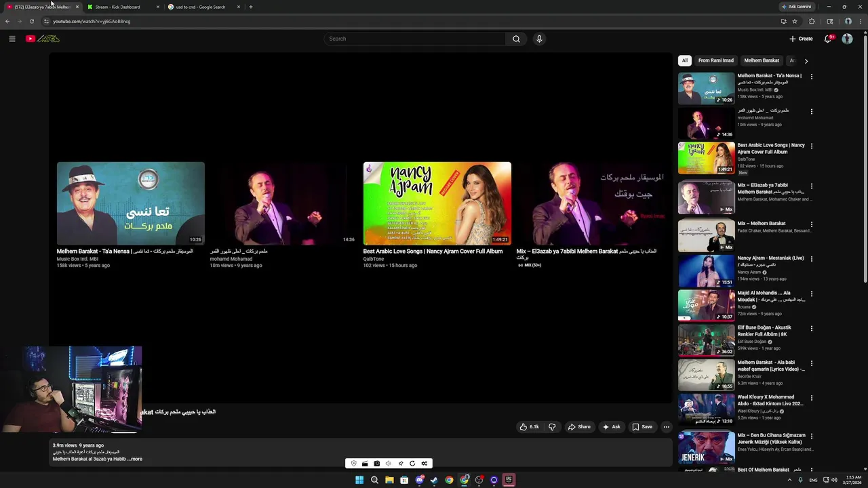
Task: Switch to the usd to cnd Google Search tab
Action: pos(203,7)
